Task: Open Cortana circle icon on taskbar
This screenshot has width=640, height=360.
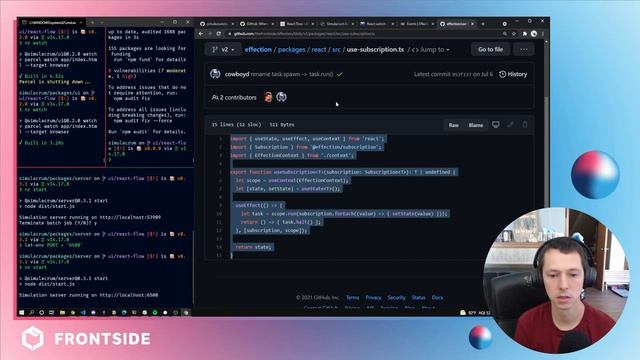Action: click(x=42, y=312)
